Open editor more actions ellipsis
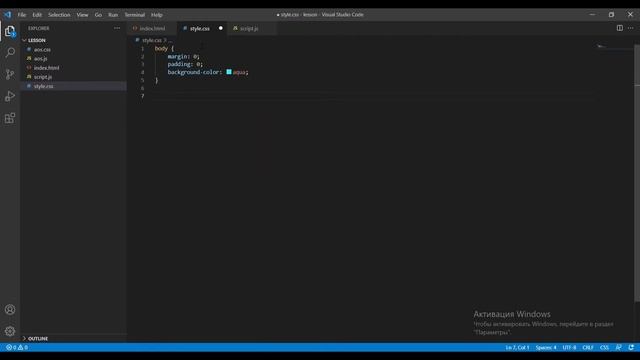Screen dimensions: 640x360 pos(631,28)
